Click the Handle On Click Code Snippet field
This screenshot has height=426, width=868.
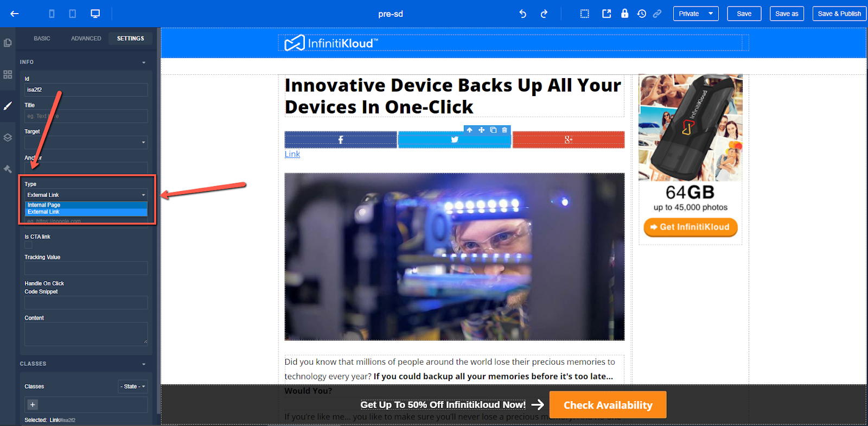86,302
